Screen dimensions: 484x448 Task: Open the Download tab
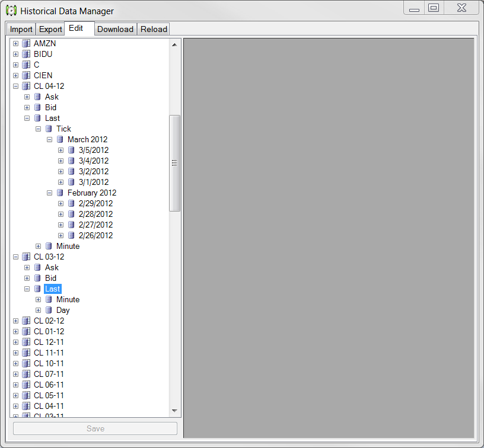[116, 29]
